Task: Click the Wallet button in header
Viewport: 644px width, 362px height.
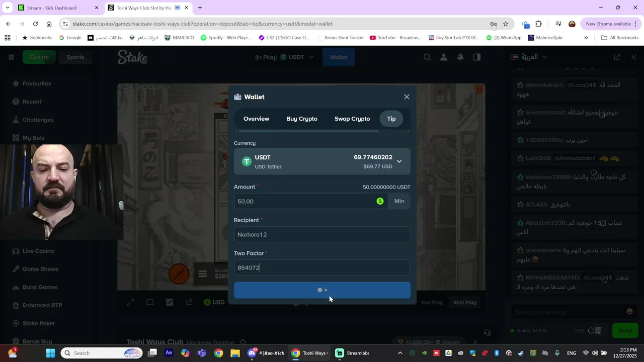Action: (339, 57)
